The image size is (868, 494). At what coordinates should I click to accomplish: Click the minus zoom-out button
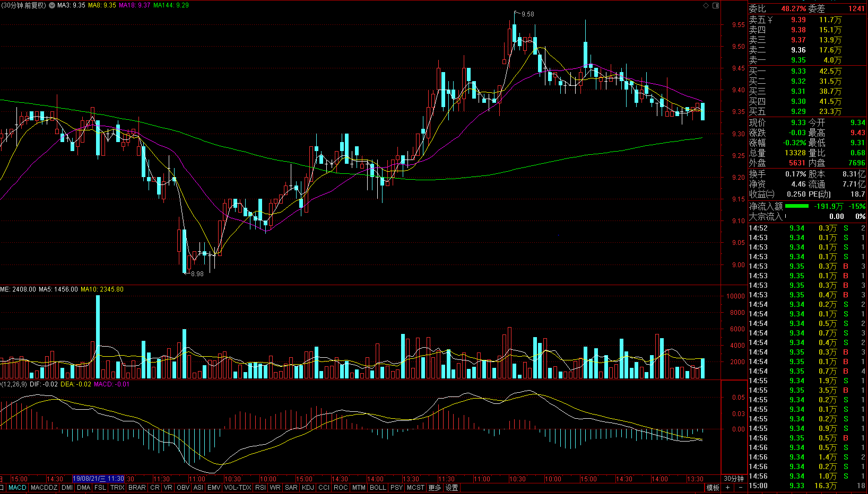coord(740,488)
